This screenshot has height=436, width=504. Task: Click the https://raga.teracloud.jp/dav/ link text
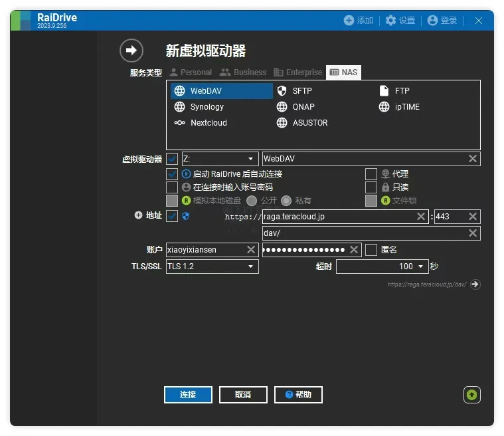point(427,284)
